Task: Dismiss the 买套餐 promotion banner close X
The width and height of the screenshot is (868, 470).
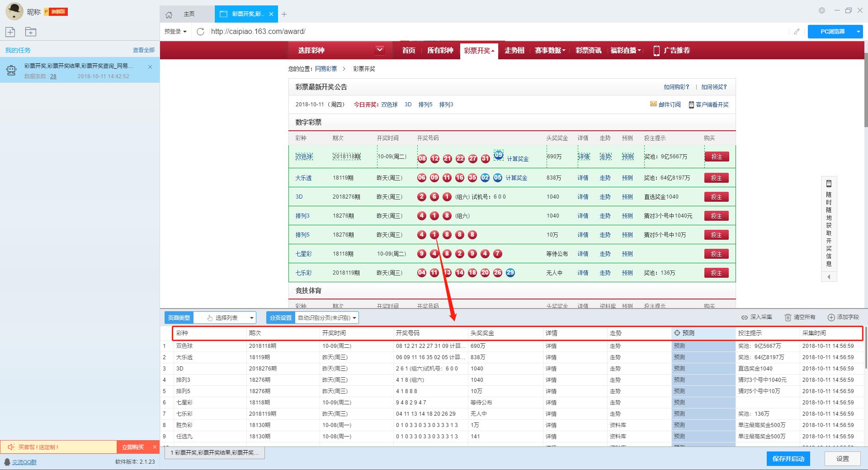Action: pyautogui.click(x=155, y=447)
